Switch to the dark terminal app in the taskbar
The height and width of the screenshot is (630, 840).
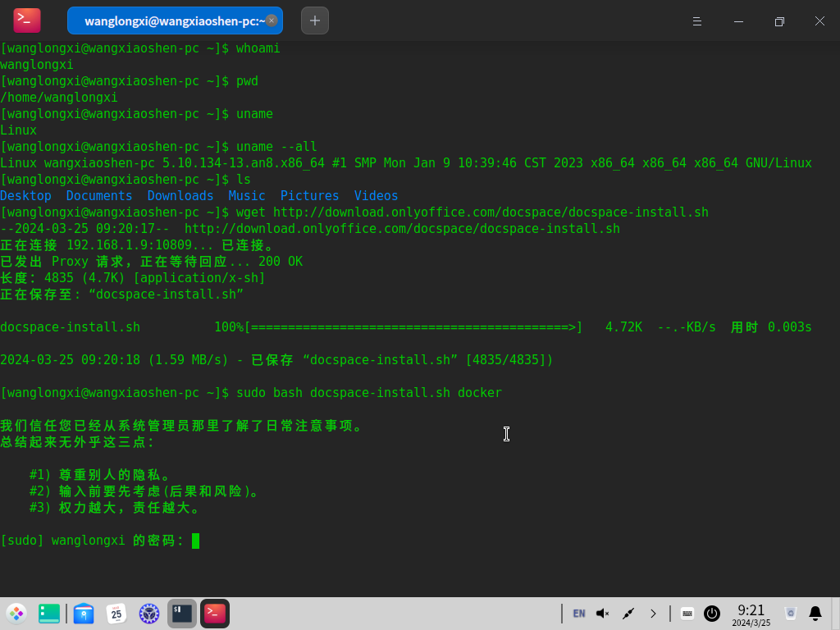tap(182, 613)
